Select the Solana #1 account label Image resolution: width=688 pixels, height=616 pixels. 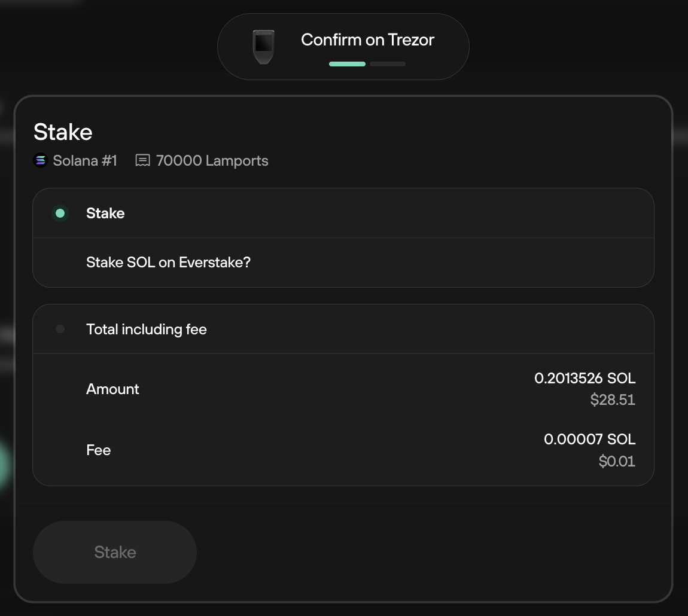[x=85, y=161]
